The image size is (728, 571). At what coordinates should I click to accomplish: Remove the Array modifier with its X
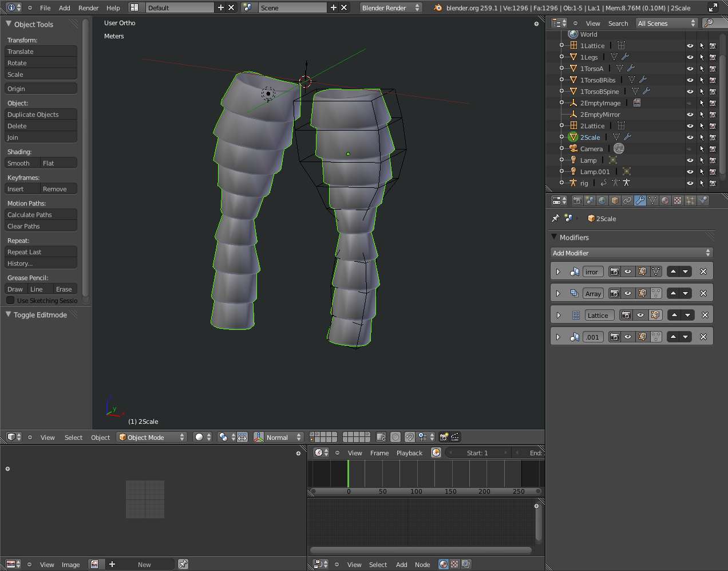703,293
